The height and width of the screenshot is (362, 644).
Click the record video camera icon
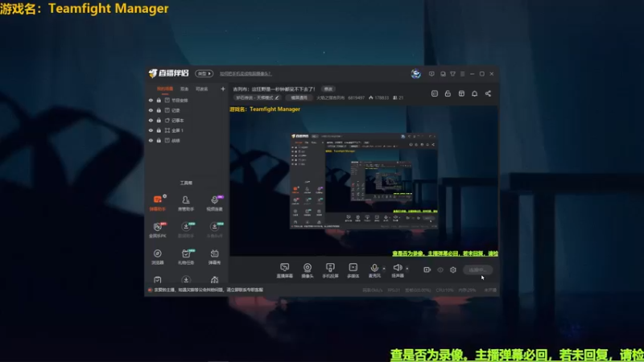pyautogui.click(x=427, y=269)
